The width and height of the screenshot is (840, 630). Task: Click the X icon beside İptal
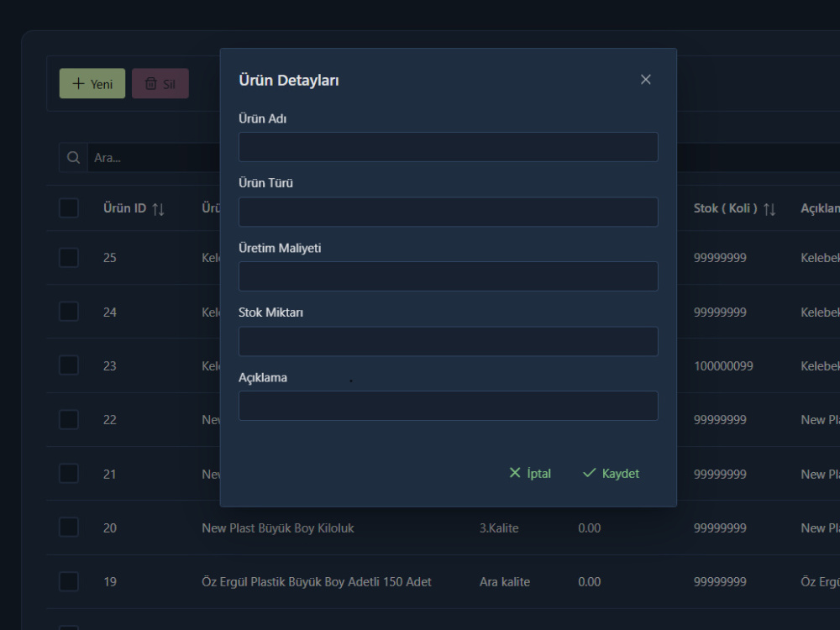(x=515, y=472)
